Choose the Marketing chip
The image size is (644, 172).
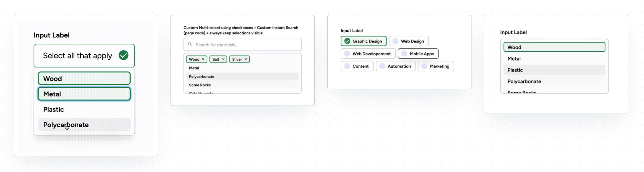[x=436, y=66]
